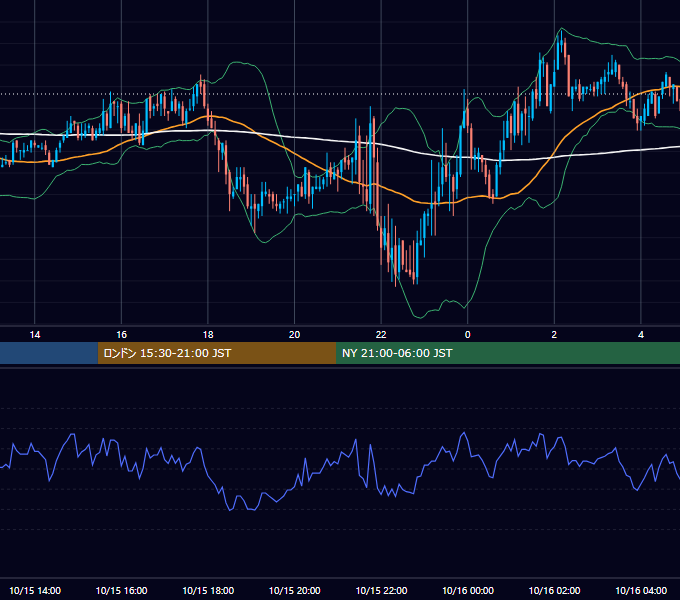This screenshot has width=680, height=600.
Task: Click the London 15:30-21:00 JST session bar
Action: coord(217,353)
